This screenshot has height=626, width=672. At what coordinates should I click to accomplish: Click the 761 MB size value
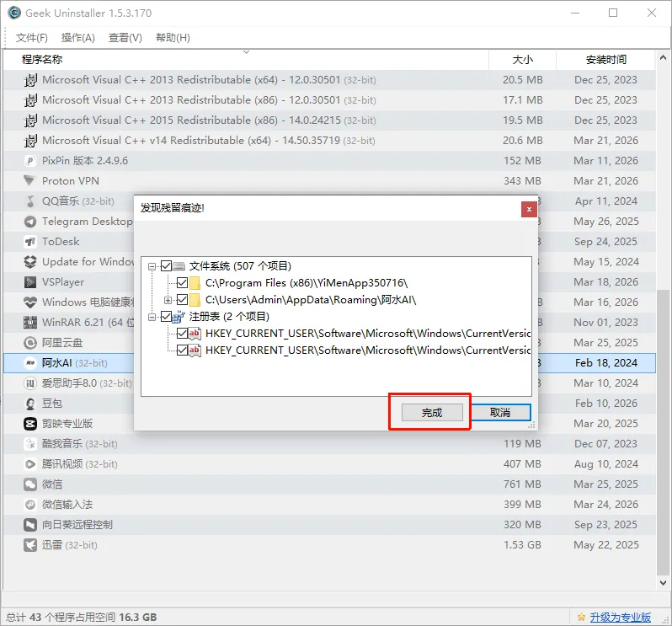click(x=522, y=484)
